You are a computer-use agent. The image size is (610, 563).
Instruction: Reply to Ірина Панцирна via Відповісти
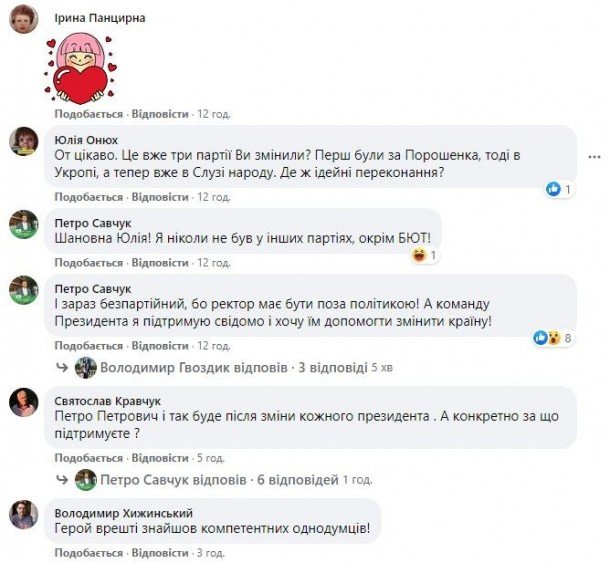(160, 114)
